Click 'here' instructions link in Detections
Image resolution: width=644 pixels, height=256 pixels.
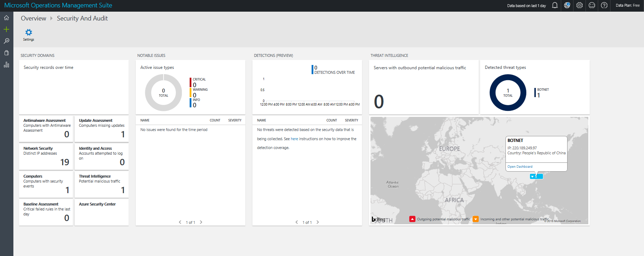click(x=294, y=139)
